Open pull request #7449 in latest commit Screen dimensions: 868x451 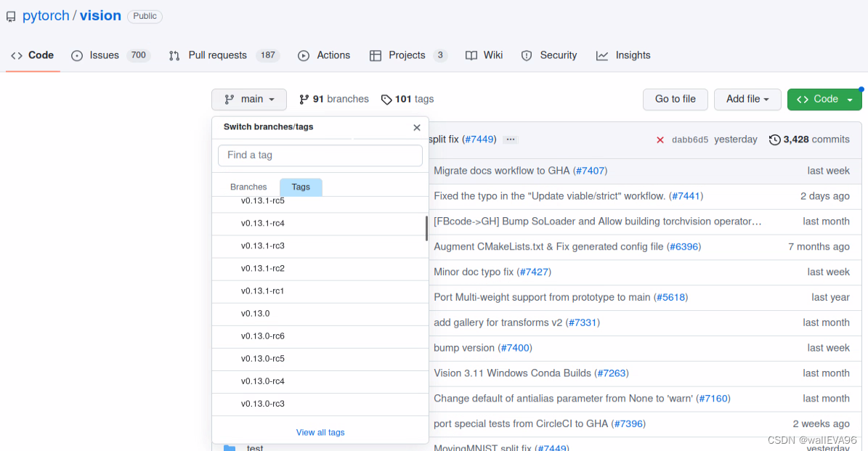(479, 139)
